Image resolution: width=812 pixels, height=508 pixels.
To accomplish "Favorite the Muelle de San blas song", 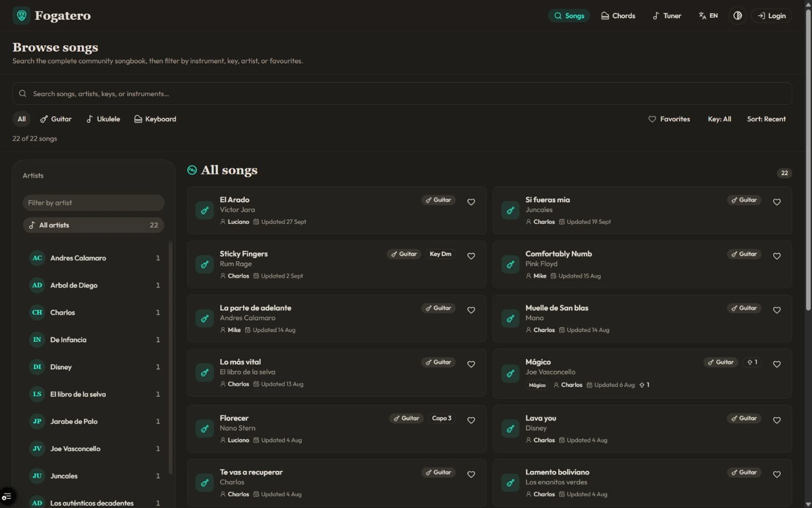I will click(x=776, y=310).
